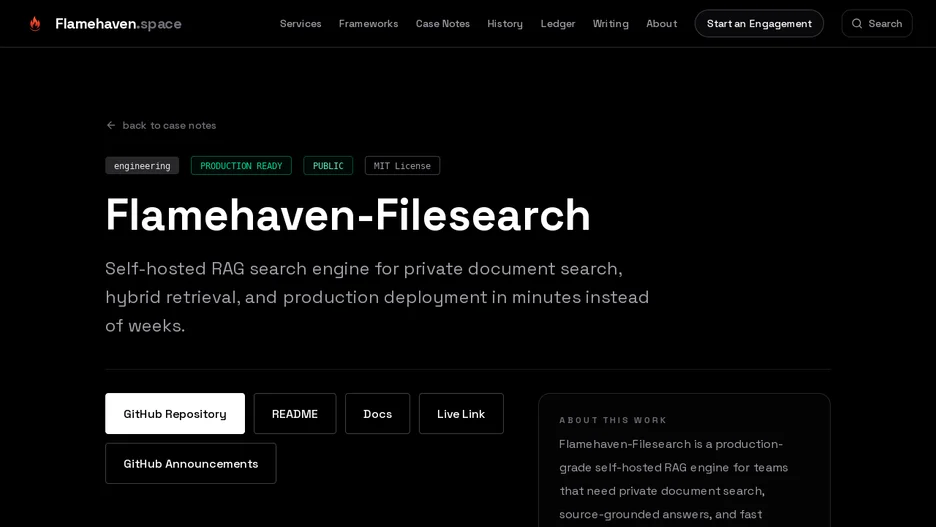Open the Live Link button

(x=461, y=413)
